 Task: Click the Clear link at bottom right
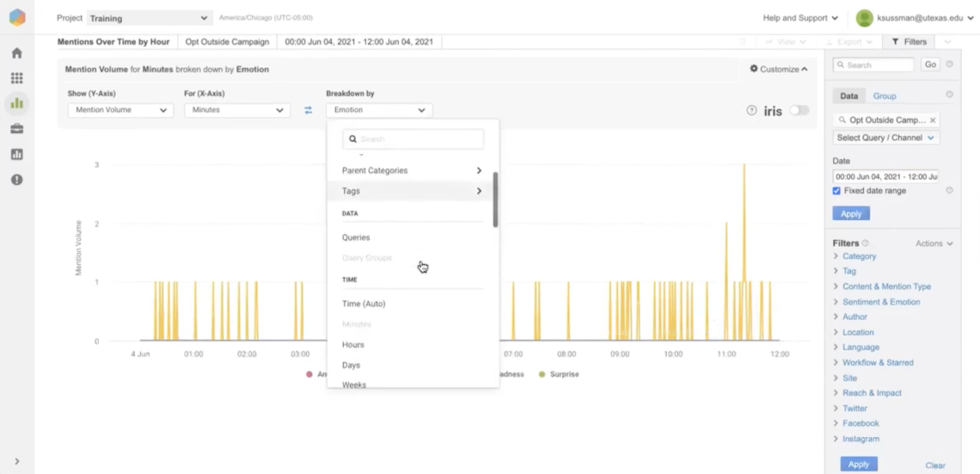[935, 465]
